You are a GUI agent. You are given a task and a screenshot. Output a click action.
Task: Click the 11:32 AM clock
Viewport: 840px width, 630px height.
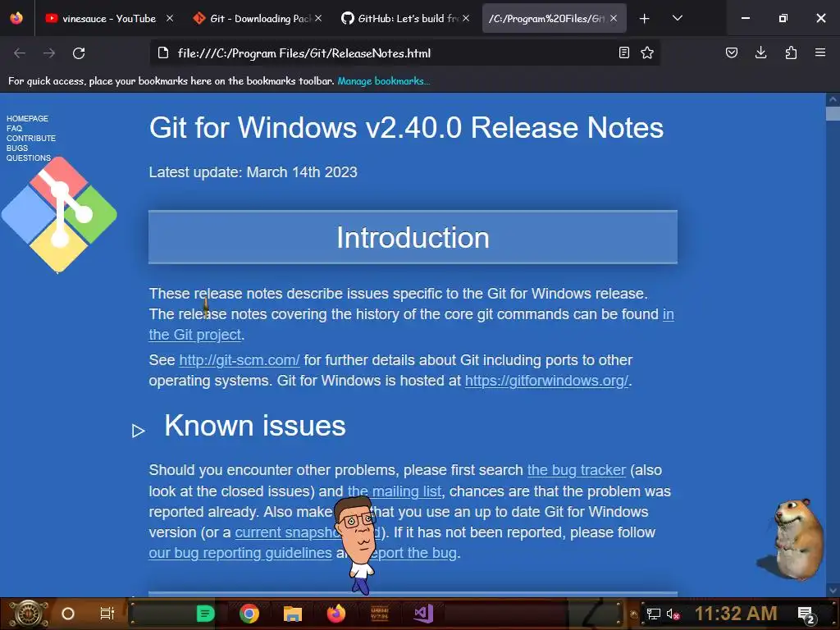click(736, 614)
